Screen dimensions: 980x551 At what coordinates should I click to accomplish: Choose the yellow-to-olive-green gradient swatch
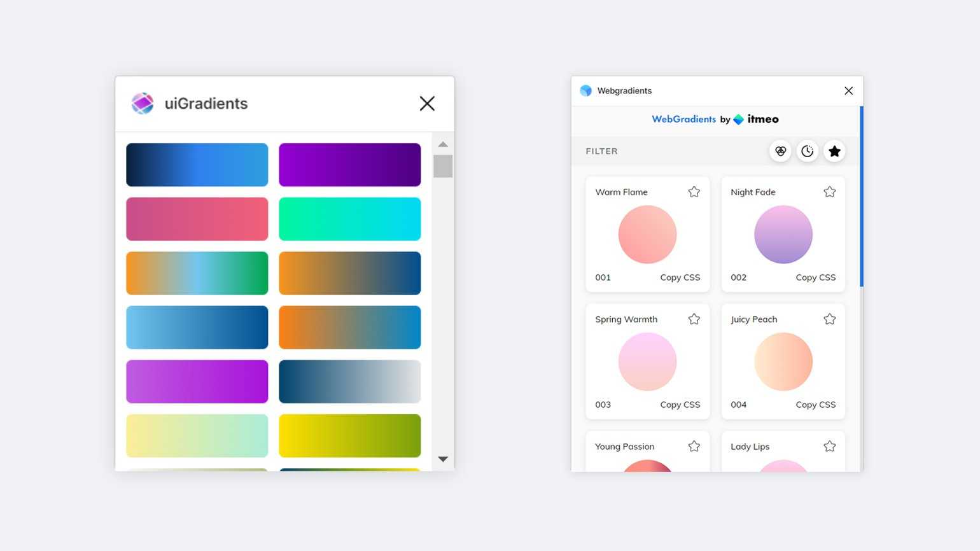[349, 436]
